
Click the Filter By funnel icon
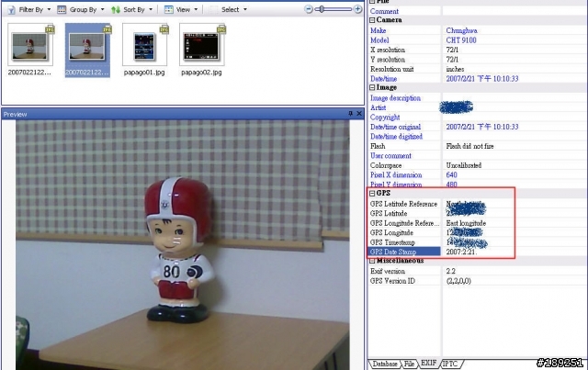click(12, 10)
